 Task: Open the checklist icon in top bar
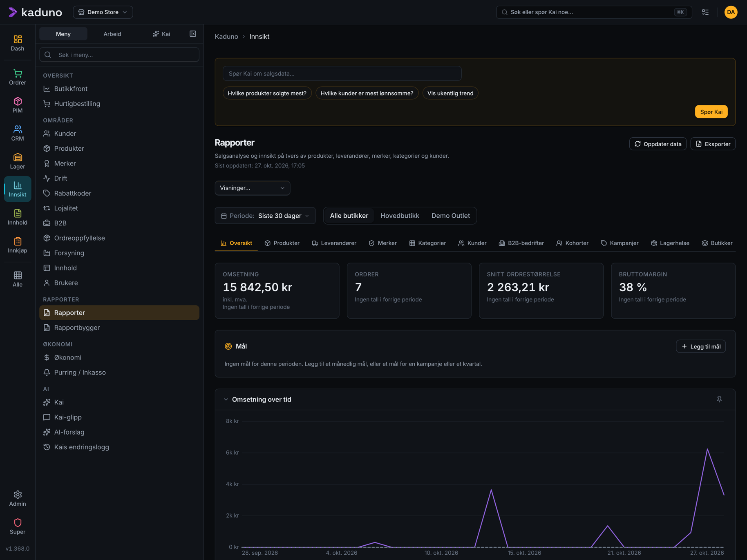pyautogui.click(x=705, y=12)
